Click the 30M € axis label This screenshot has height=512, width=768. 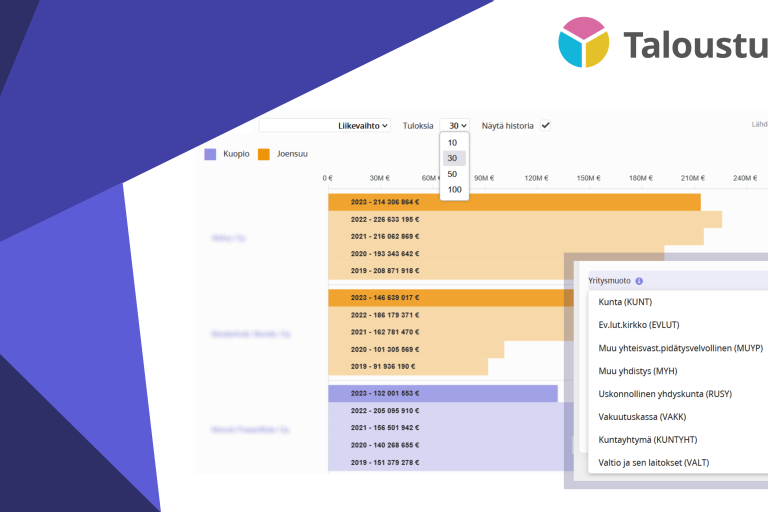tap(380, 178)
